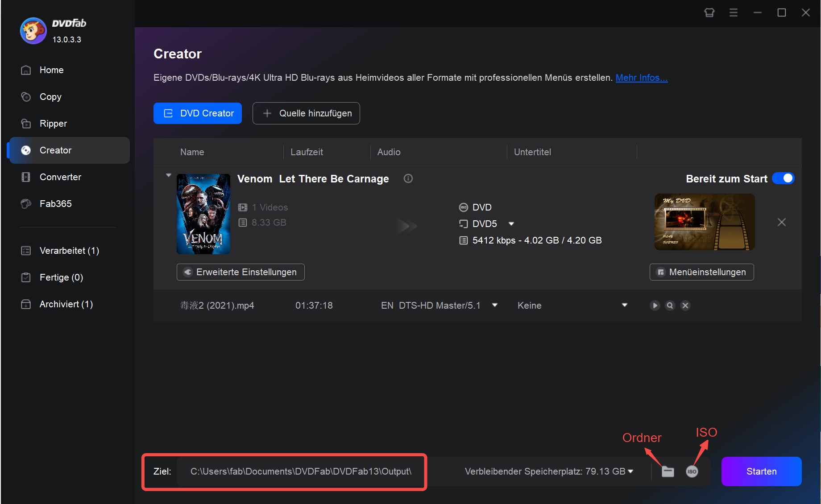Remove the Venom task with X
The height and width of the screenshot is (504, 821).
pos(782,222)
